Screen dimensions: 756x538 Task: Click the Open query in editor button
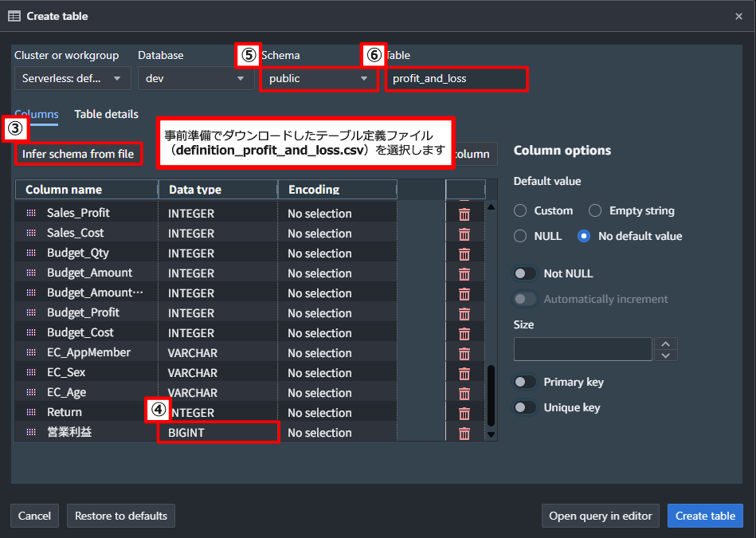(600, 516)
